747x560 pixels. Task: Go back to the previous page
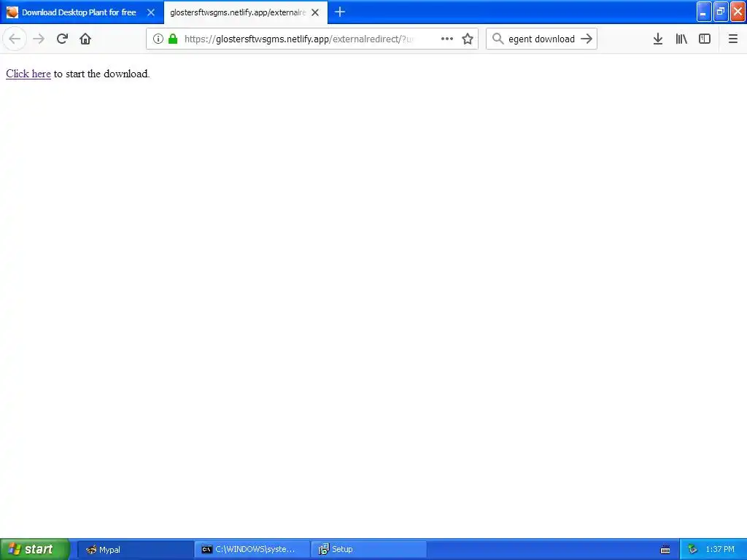pos(15,39)
